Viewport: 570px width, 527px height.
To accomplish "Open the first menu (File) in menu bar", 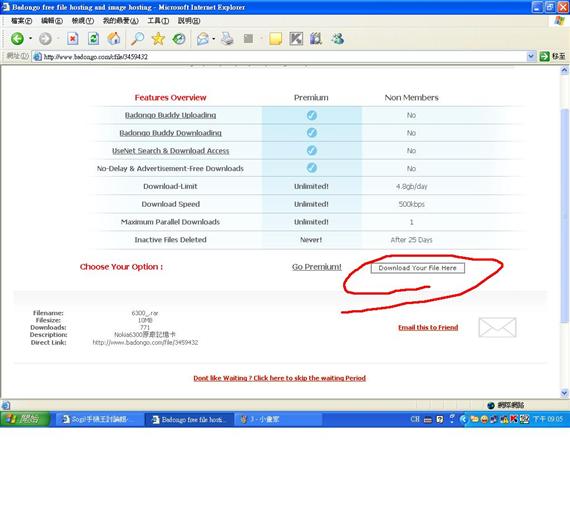I will tap(21, 21).
